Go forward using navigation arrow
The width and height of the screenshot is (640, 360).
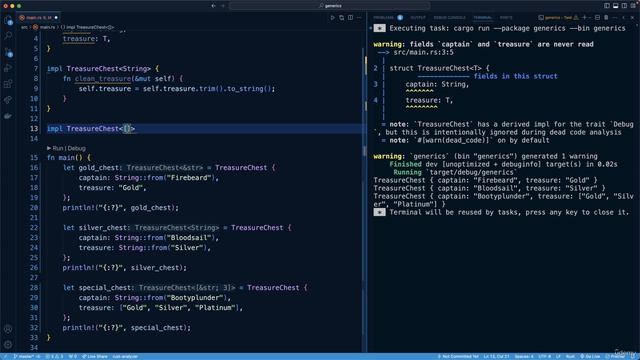pos(223,6)
